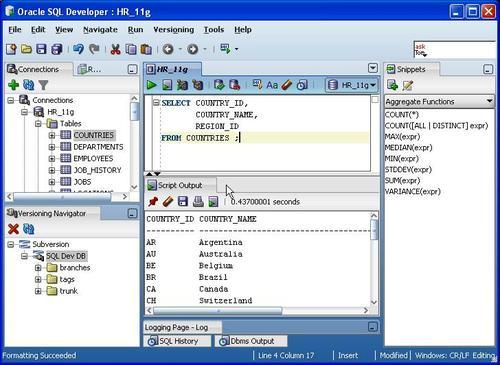Viewport: 500px width, 365px height.
Task: Open the Aggregate Functions snippets dropdown
Action: tap(489, 101)
